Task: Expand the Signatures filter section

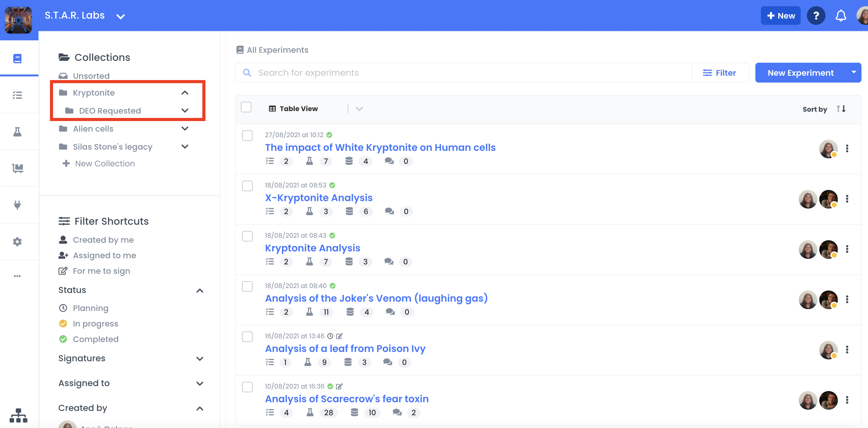Action: pos(200,358)
